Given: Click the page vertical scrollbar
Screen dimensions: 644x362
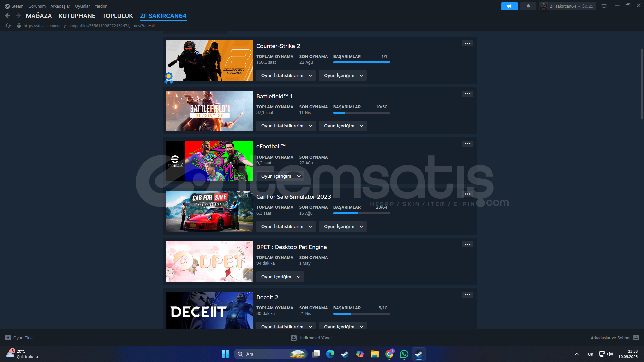Looking at the screenshot, I should pyautogui.click(x=641, y=84).
